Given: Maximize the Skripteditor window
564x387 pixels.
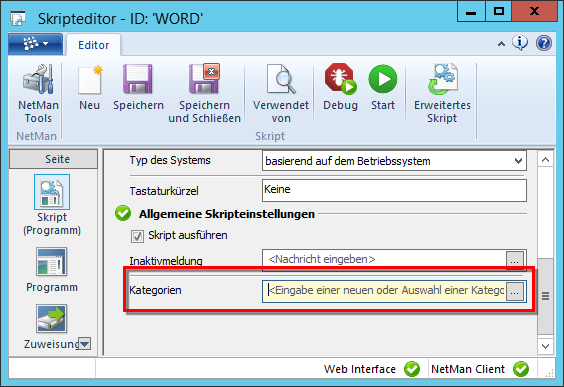Looking at the screenshot, I should click(x=499, y=11).
